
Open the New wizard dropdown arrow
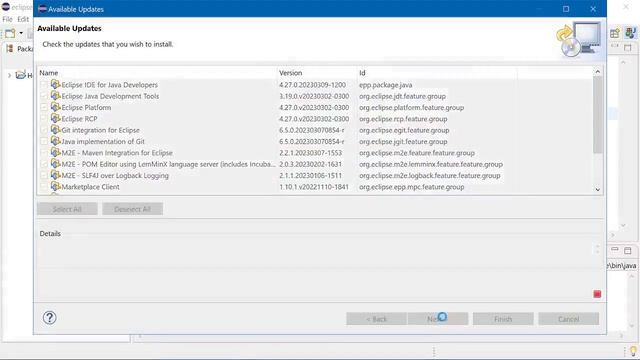pyautogui.click(x=21, y=33)
